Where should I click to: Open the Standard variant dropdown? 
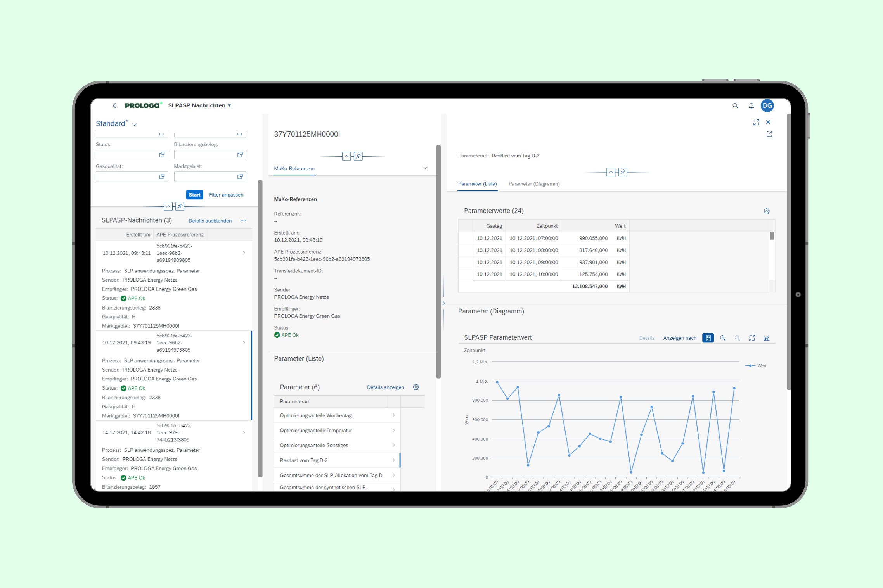click(135, 124)
